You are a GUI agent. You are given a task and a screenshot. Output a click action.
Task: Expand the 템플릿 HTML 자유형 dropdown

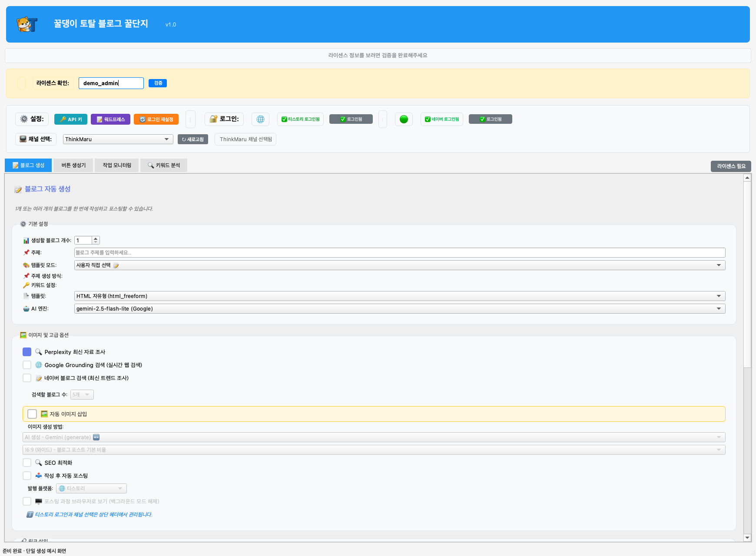399,296
